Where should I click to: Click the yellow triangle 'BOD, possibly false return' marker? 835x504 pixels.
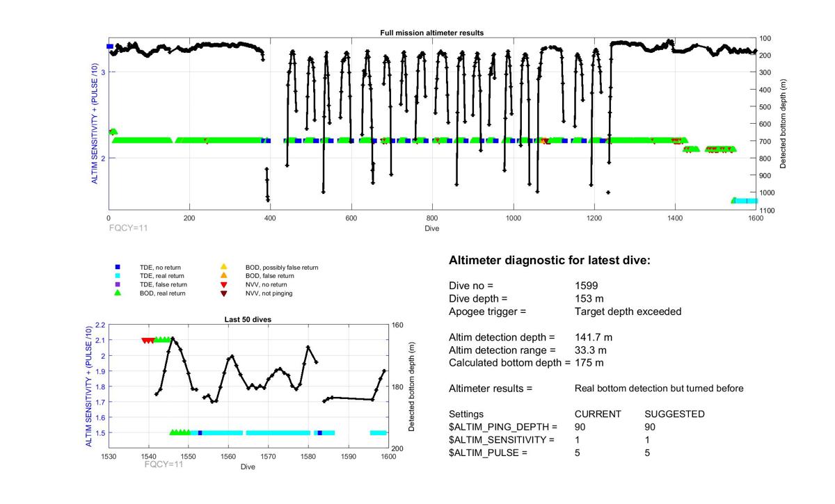223,267
